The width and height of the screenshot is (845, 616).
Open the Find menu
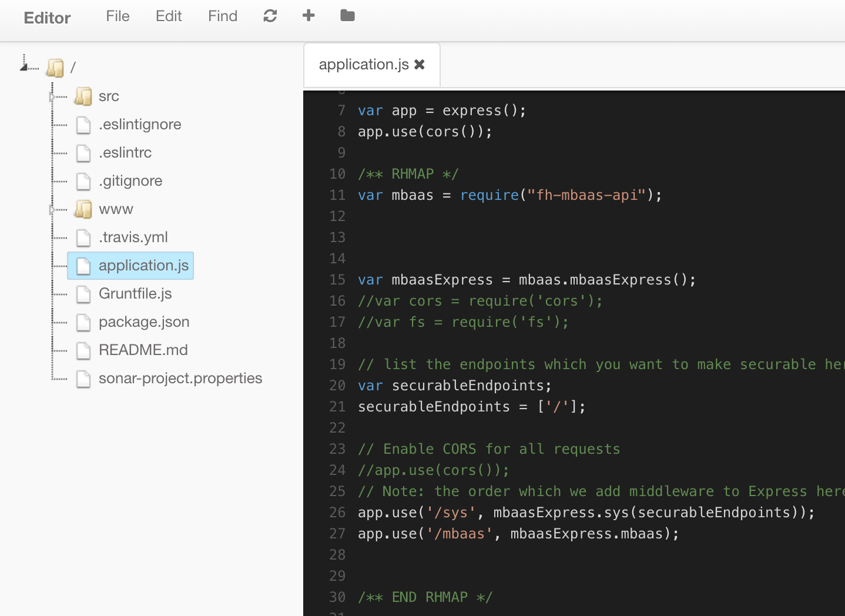[x=223, y=16]
